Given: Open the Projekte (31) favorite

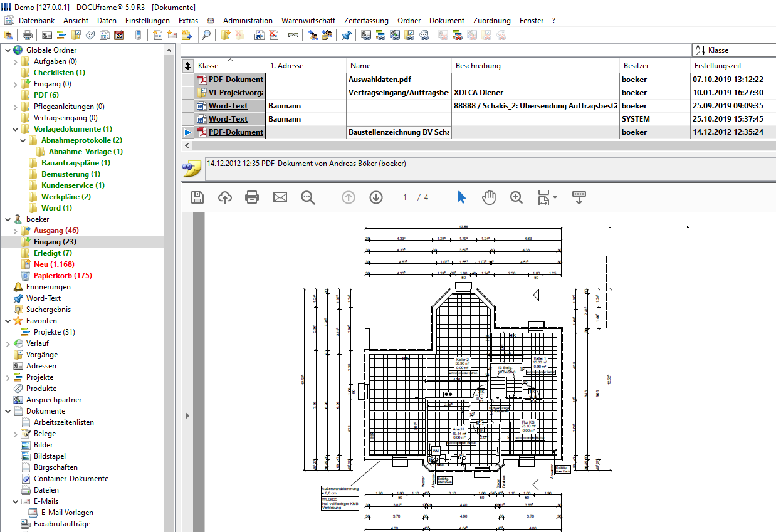Looking at the screenshot, I should (55, 332).
